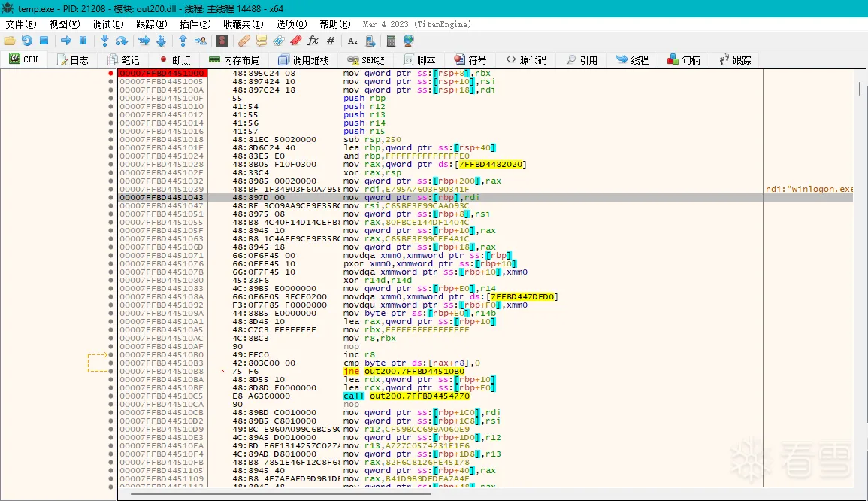Viewport: 868px width, 501px height.
Task: Click the Step Over toolbar icon
Action: point(122,41)
